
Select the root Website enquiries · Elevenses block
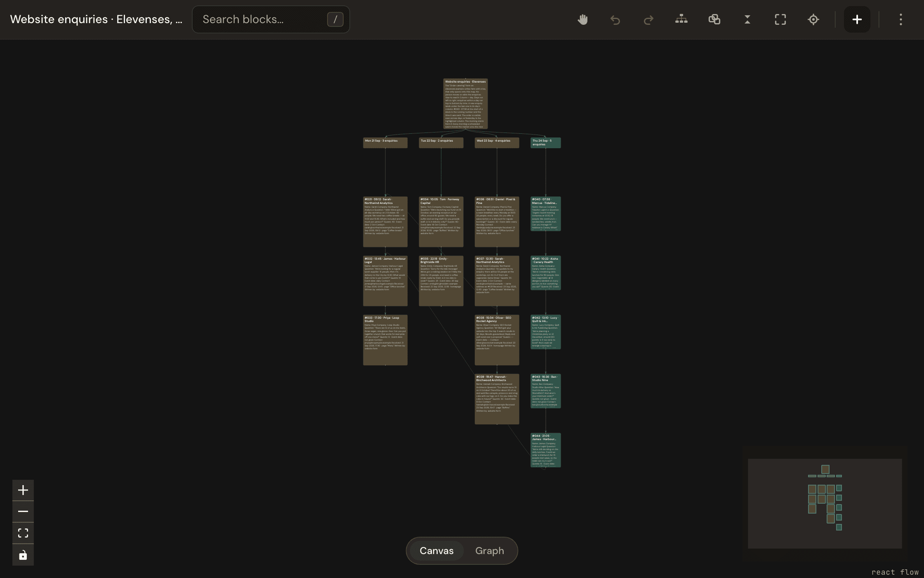pos(465,104)
